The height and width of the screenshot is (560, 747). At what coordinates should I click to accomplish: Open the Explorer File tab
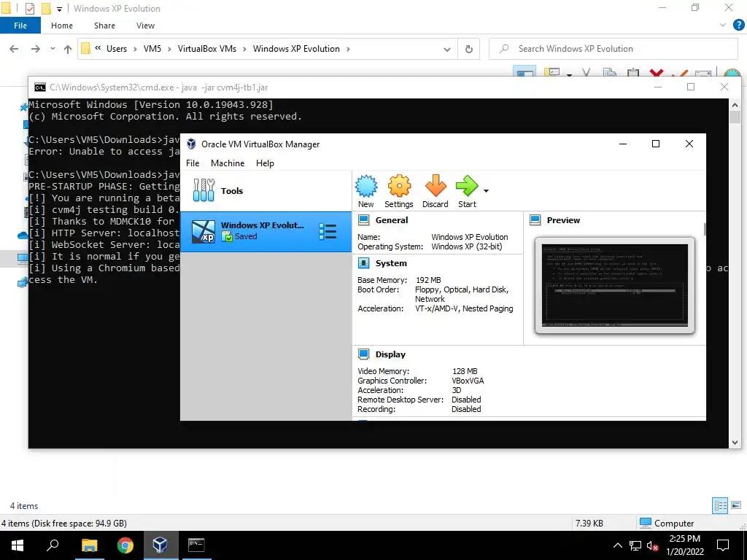(x=20, y=26)
